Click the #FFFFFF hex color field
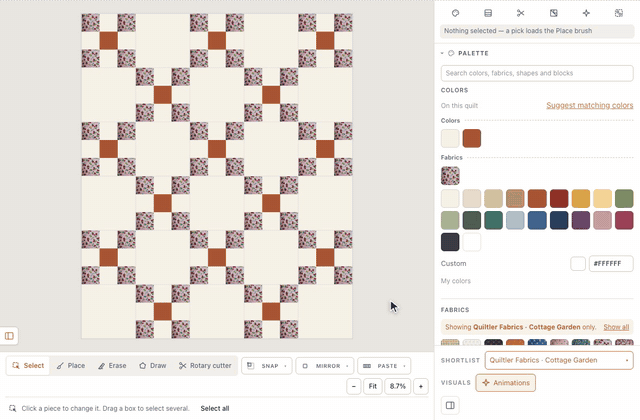The image size is (640, 420). [x=611, y=264]
